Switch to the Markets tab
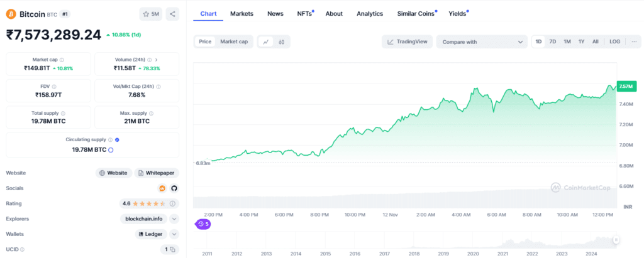The width and height of the screenshot is (644, 258). pos(241,14)
